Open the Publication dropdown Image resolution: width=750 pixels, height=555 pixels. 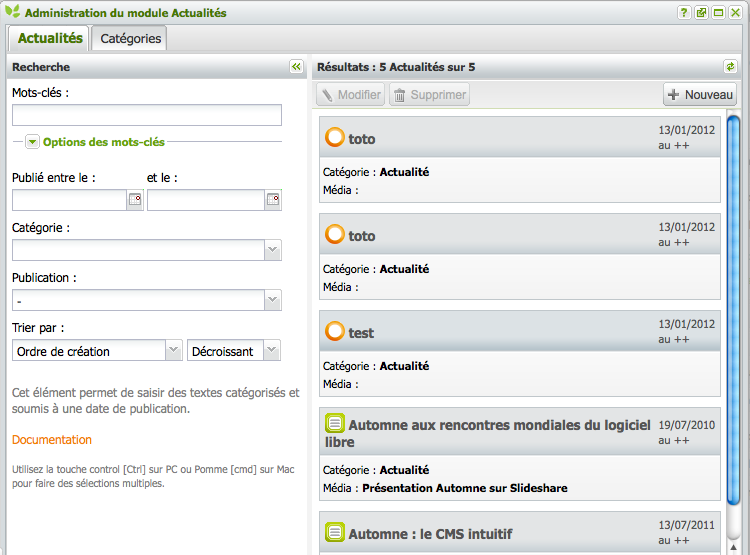[x=272, y=300]
